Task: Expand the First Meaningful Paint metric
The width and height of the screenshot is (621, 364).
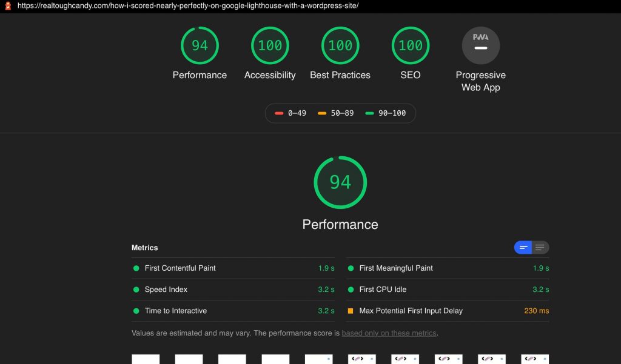Action: (x=448, y=268)
